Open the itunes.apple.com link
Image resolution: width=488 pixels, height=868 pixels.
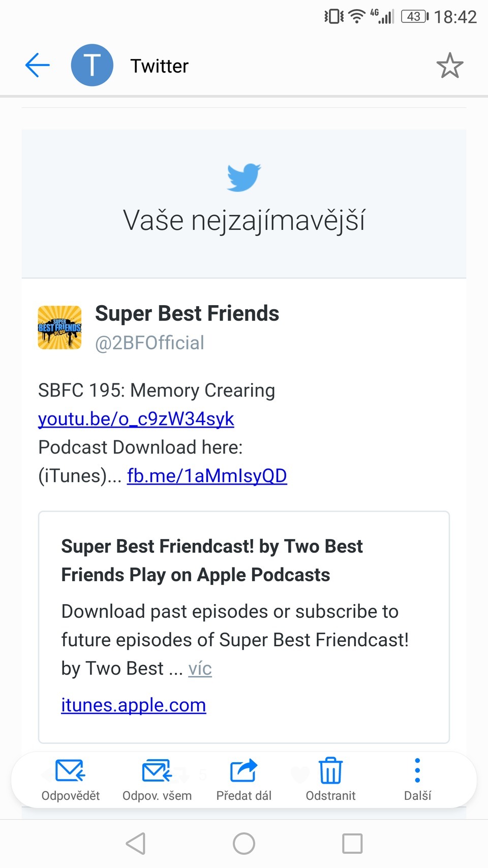point(134,705)
